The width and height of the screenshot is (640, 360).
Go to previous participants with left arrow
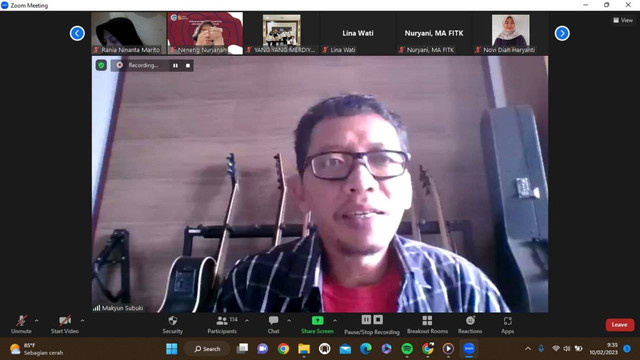[x=77, y=33]
